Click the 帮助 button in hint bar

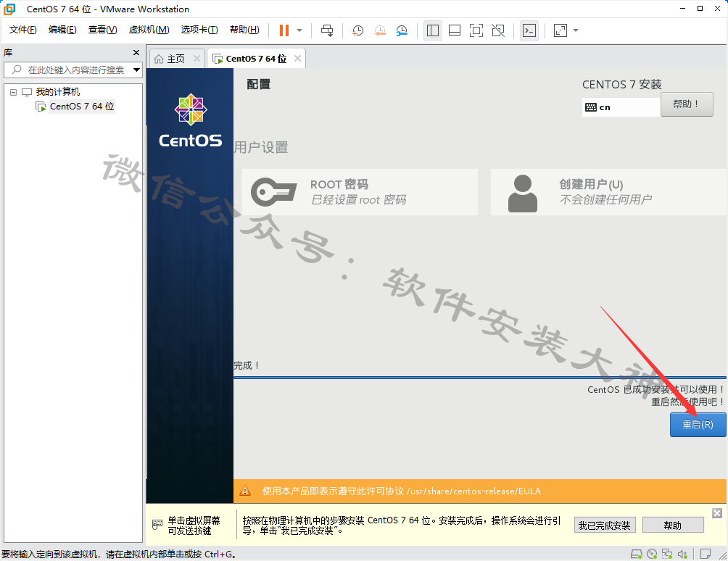point(673,525)
